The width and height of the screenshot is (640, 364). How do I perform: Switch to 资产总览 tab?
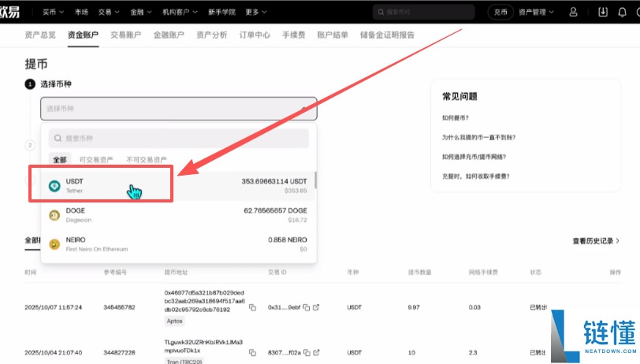point(40,35)
